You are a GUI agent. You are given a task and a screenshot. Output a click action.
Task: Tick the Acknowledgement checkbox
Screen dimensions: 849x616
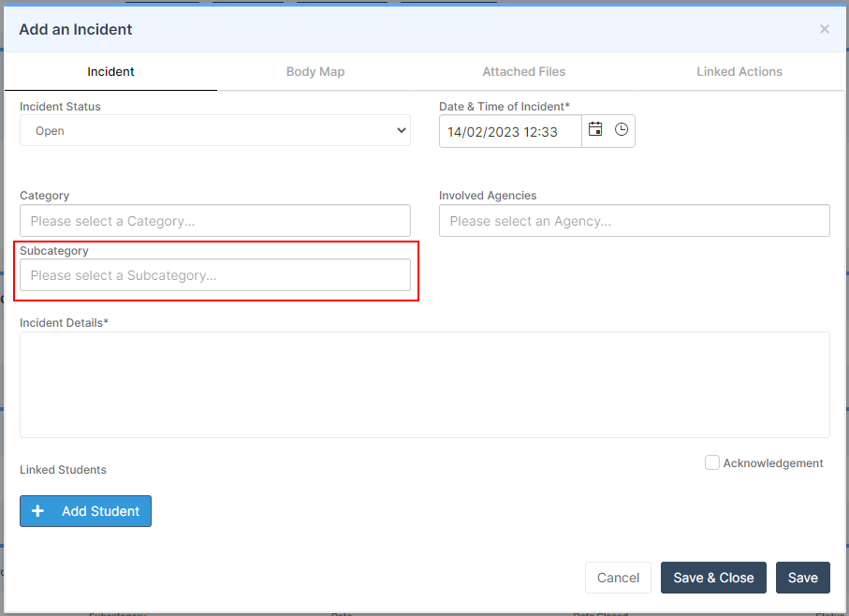pyautogui.click(x=712, y=462)
